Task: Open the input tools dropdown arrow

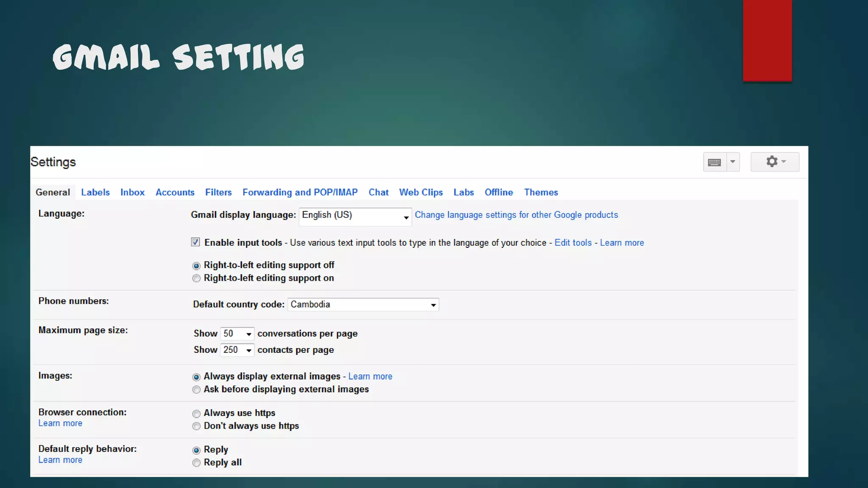Action: coord(733,162)
